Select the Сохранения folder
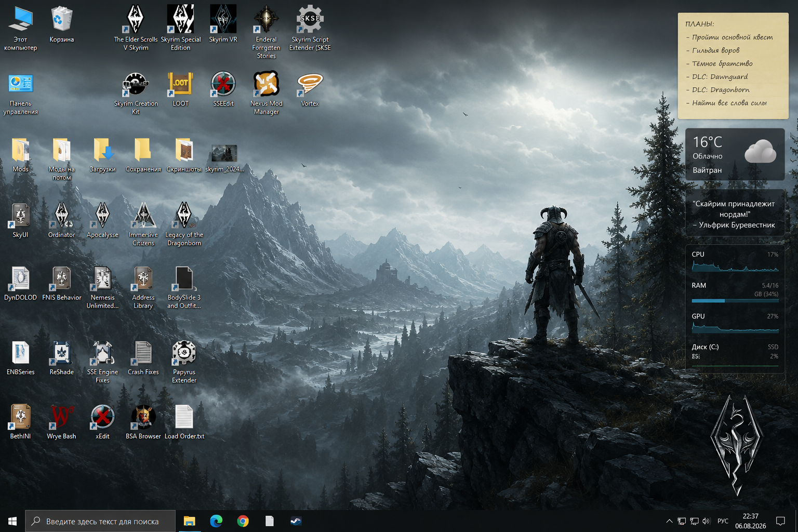 click(143, 154)
